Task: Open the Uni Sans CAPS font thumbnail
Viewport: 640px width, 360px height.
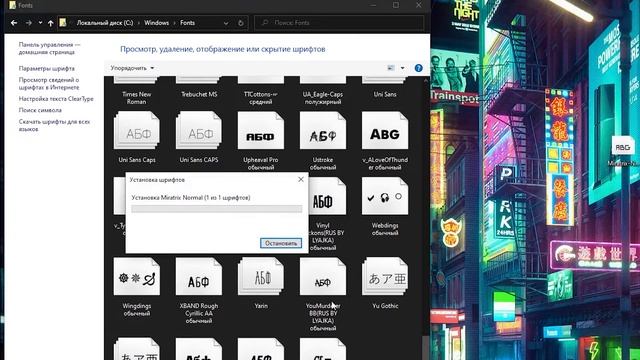Action: pyautogui.click(x=199, y=131)
